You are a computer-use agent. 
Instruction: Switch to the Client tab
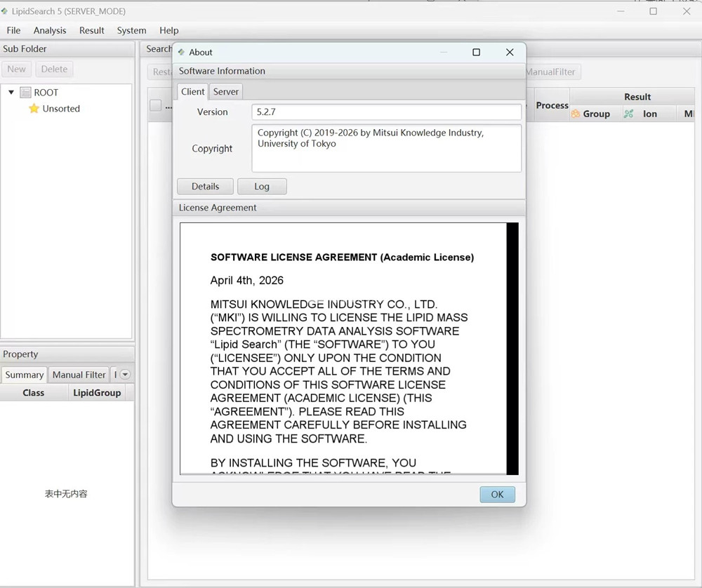coord(193,92)
